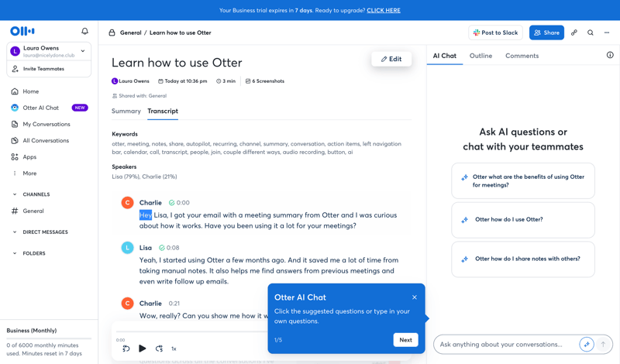Open the notifications bell
Screen dimensions: 620x364
click(84, 31)
